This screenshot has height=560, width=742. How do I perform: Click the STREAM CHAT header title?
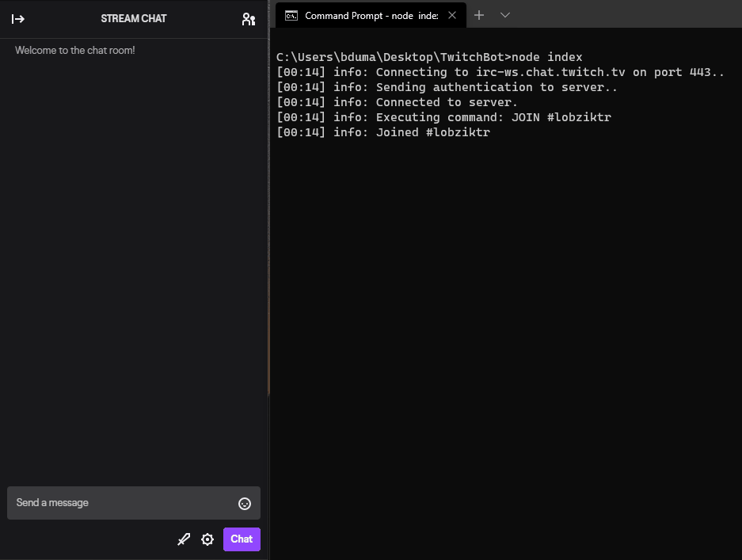coord(134,18)
